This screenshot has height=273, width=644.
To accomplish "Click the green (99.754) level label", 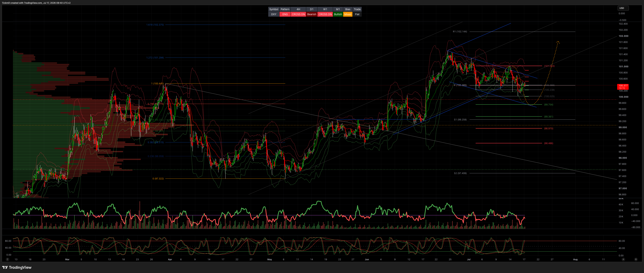I will [549, 105].
